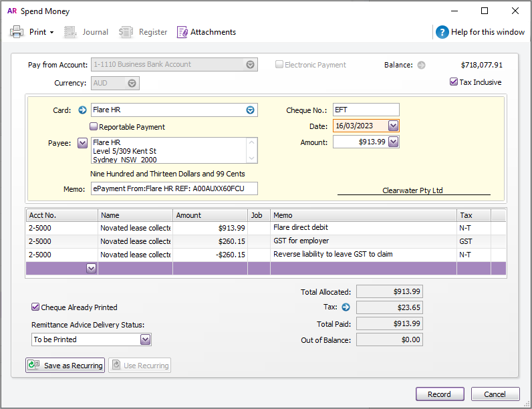
Task: Enable the Reportable Payment checkbox
Action: coord(94,127)
